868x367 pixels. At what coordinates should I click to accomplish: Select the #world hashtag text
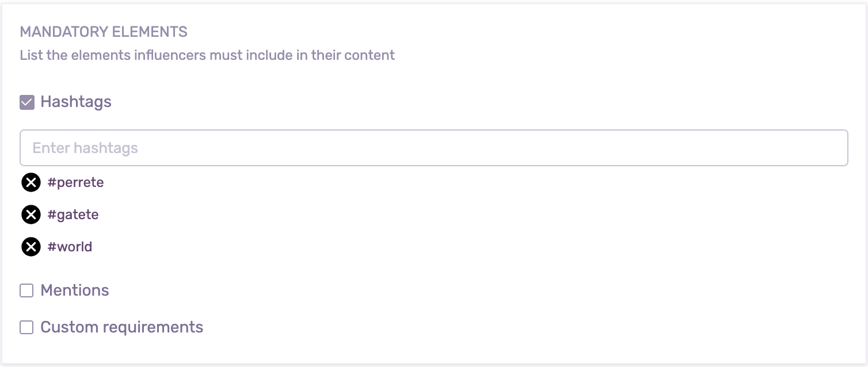[70, 247]
